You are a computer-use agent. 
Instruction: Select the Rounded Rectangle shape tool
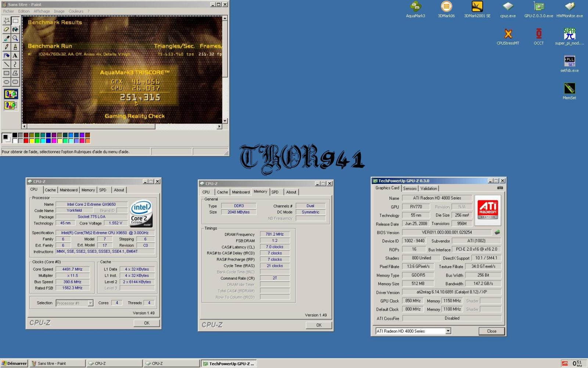click(15, 82)
